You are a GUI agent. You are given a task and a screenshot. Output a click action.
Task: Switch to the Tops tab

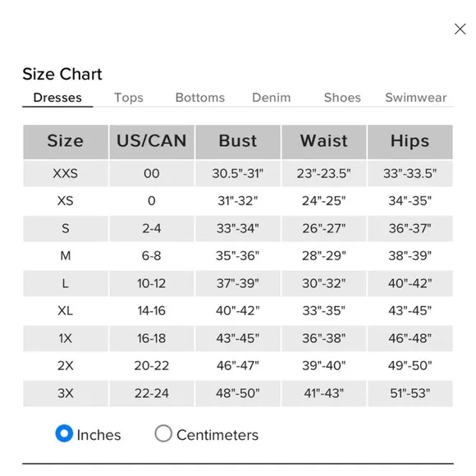click(x=128, y=98)
